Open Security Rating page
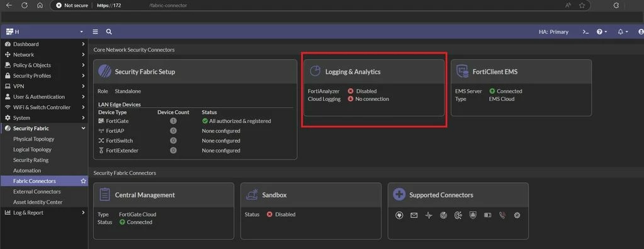The height and width of the screenshot is (249, 644). pos(31,160)
